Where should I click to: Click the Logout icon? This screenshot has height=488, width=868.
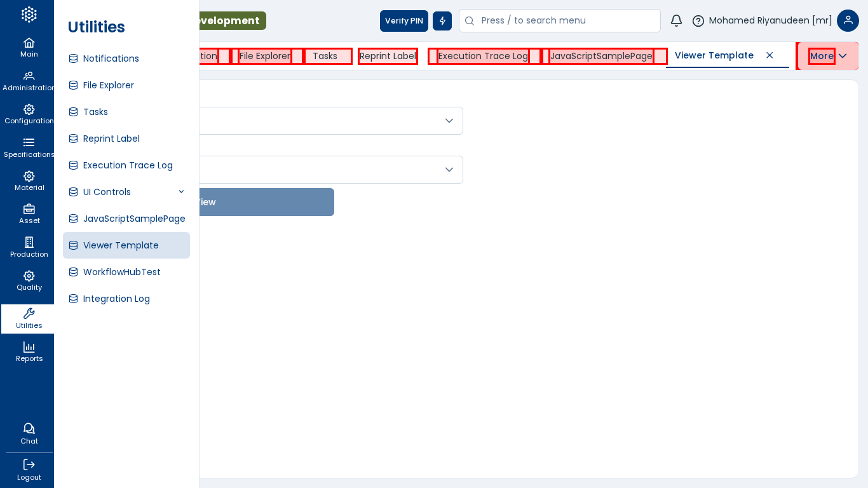(x=29, y=465)
